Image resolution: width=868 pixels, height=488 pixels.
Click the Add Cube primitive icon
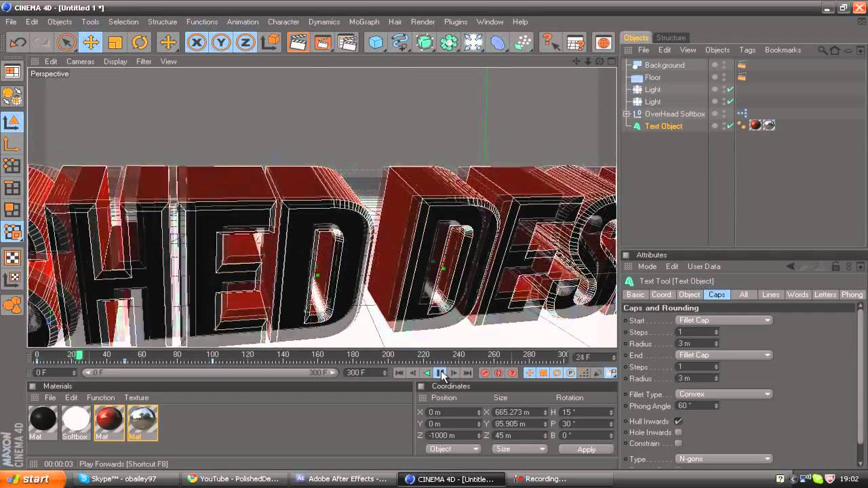click(376, 43)
